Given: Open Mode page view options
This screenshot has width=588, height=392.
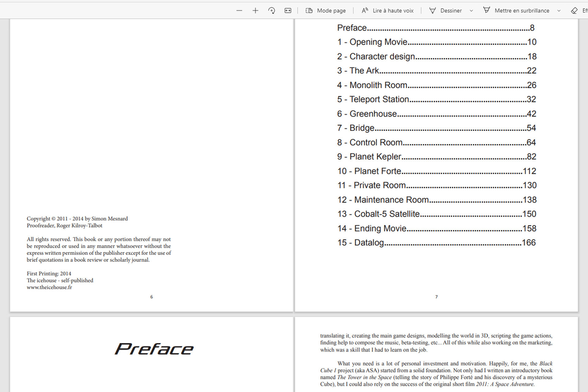Looking at the screenshot, I should point(326,11).
